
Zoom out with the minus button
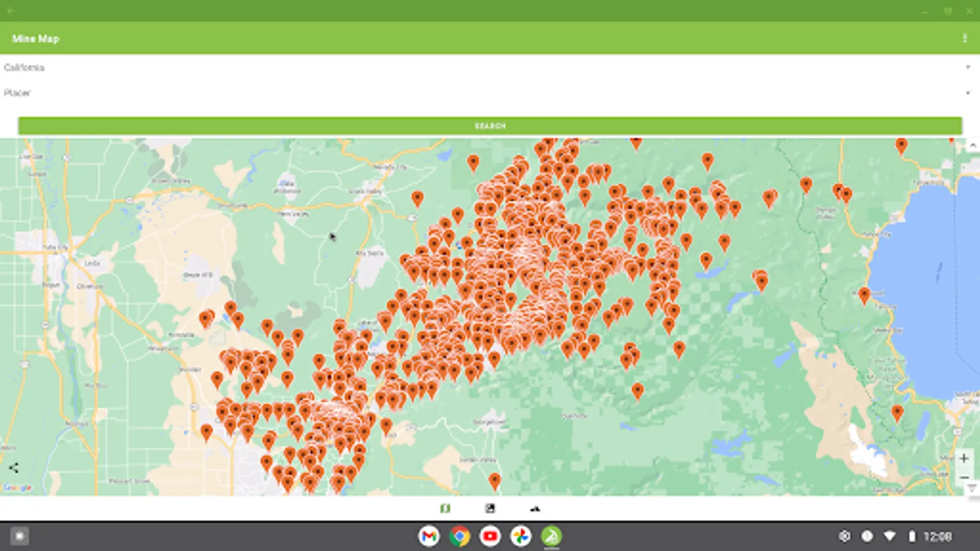pyautogui.click(x=964, y=477)
